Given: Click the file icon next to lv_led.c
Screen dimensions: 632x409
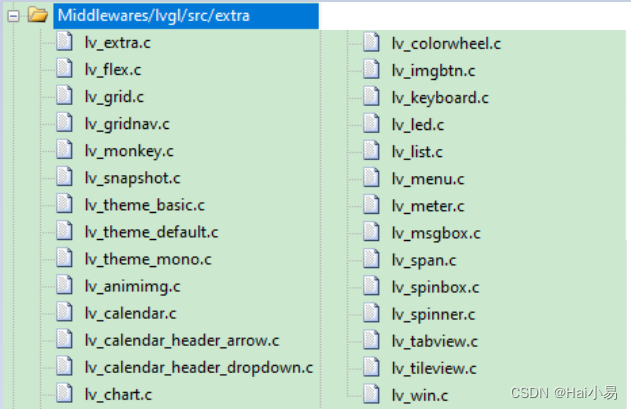Looking at the screenshot, I should (x=371, y=124).
